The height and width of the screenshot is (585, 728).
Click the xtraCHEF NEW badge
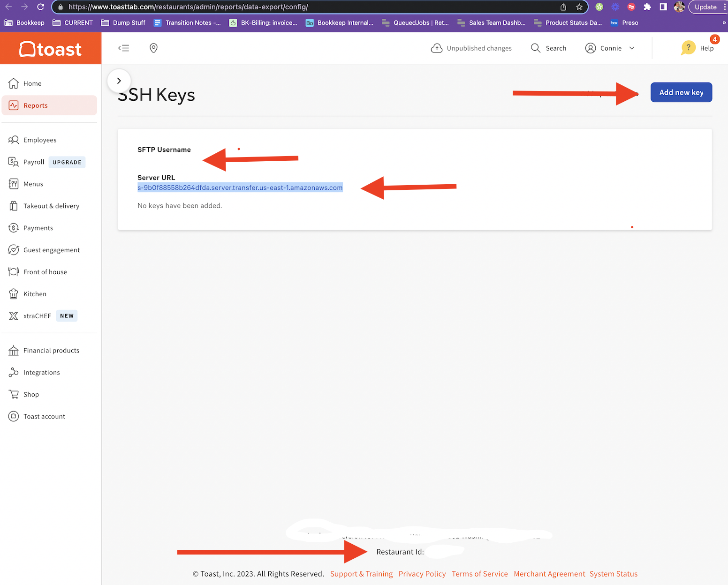67,316
